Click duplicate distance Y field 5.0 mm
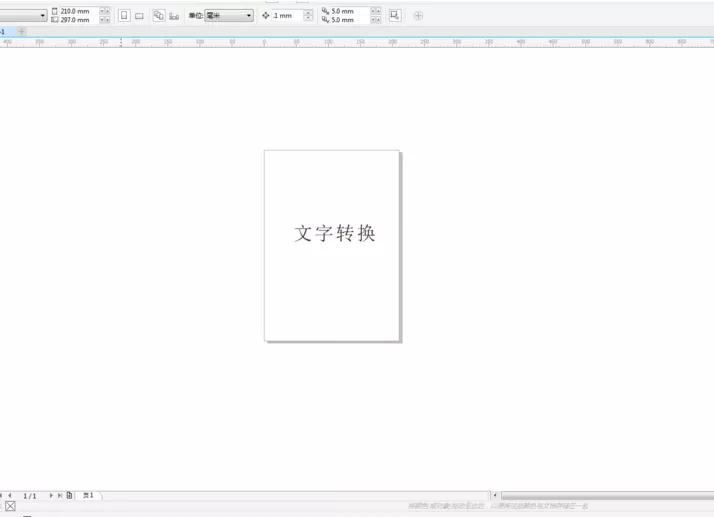 point(350,20)
